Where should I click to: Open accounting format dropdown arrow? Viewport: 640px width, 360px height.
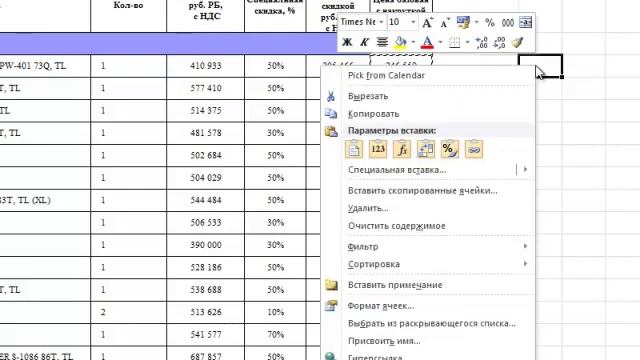(x=476, y=22)
